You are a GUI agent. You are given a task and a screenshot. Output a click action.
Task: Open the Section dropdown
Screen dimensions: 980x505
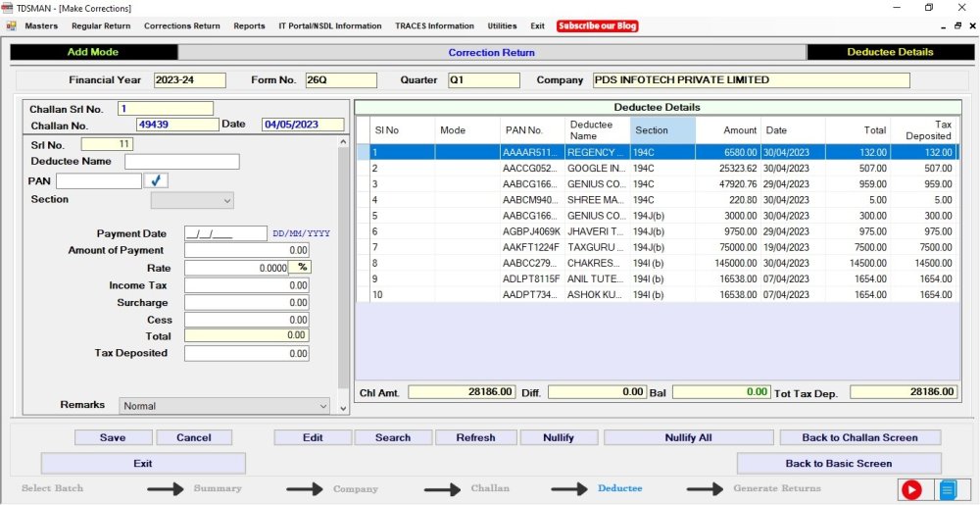click(x=192, y=200)
